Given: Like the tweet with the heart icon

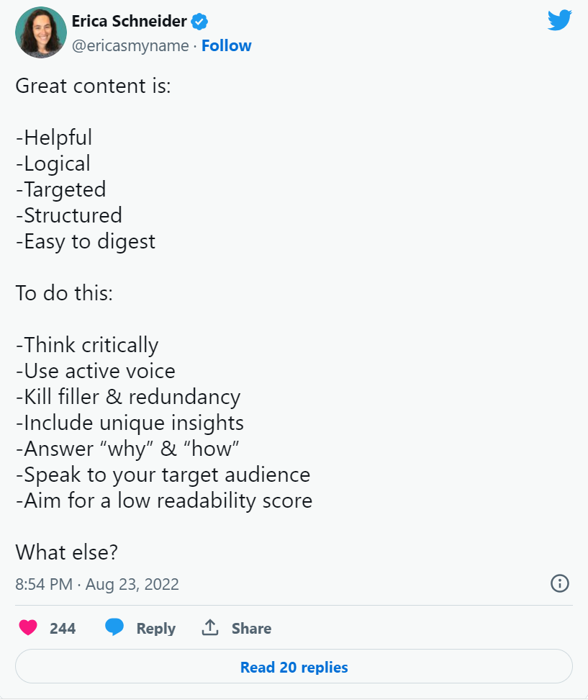Looking at the screenshot, I should click(x=28, y=628).
